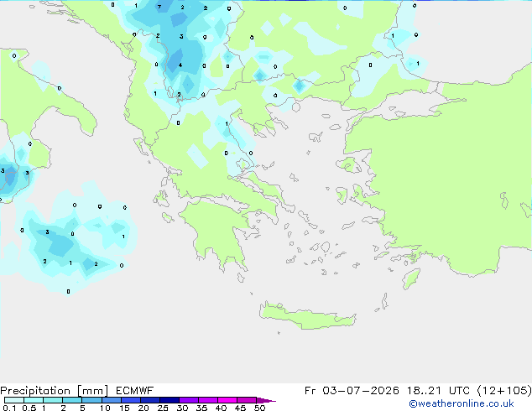Viewport: 532px width, 411px height.
Task: Click the precipitation value 7 on the map
Action: [x=159, y=7]
